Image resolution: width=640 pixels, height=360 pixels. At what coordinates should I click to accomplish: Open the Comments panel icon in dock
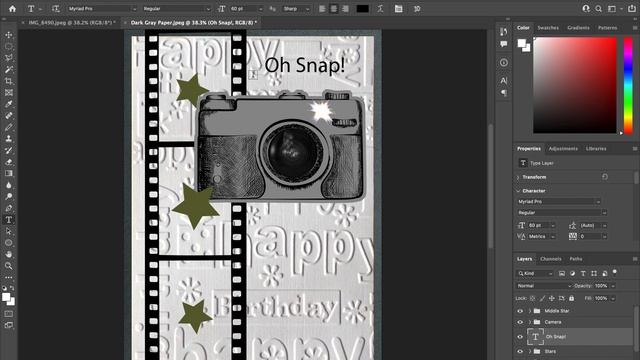click(504, 44)
